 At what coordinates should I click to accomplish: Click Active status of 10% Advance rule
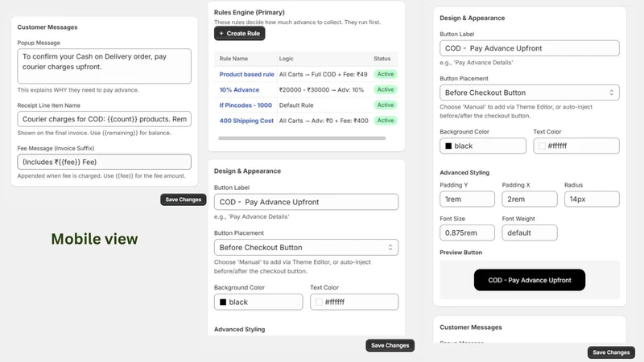click(x=386, y=89)
